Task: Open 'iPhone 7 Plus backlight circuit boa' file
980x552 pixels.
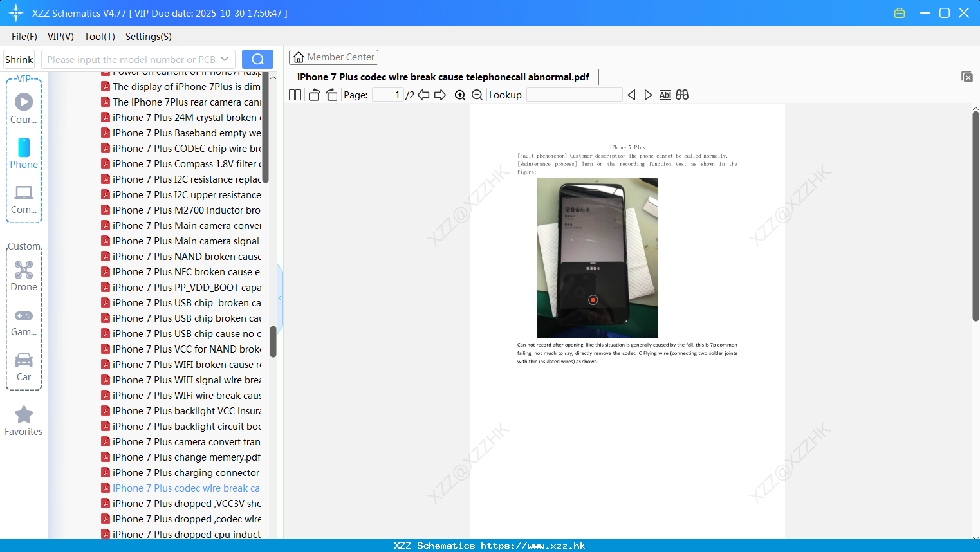Action: point(181,427)
